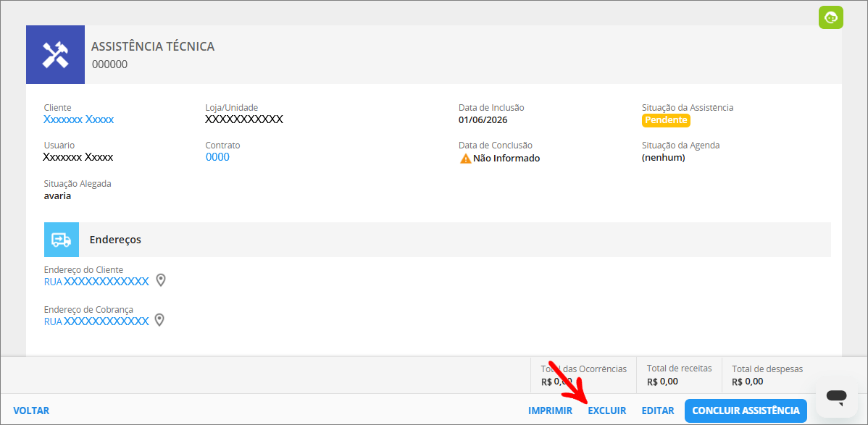
Task: Click the Endereços truck icon
Action: pos(62,240)
